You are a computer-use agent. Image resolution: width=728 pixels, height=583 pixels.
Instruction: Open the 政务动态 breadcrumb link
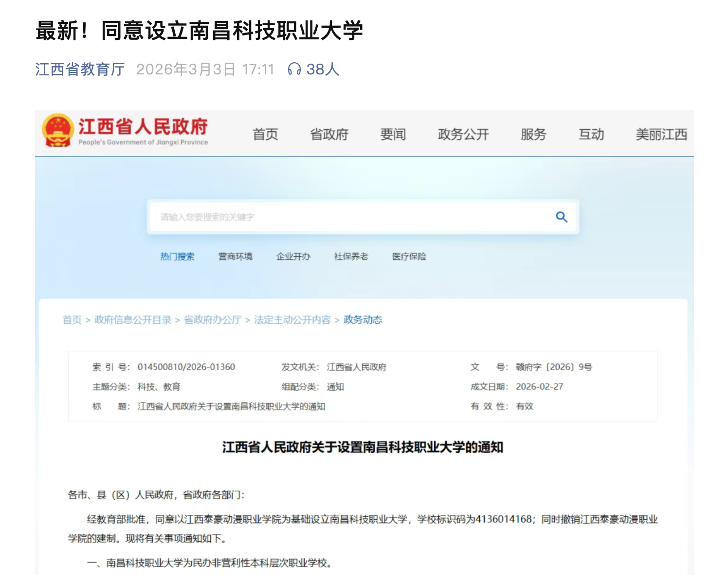(363, 319)
